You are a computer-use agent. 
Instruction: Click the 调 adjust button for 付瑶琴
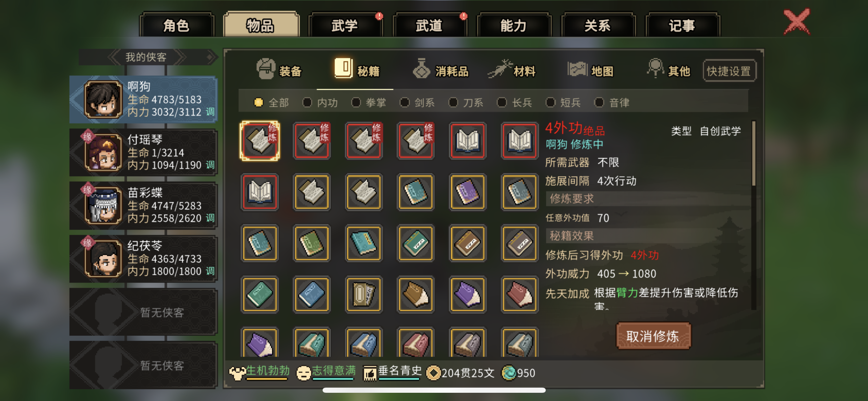[210, 165]
